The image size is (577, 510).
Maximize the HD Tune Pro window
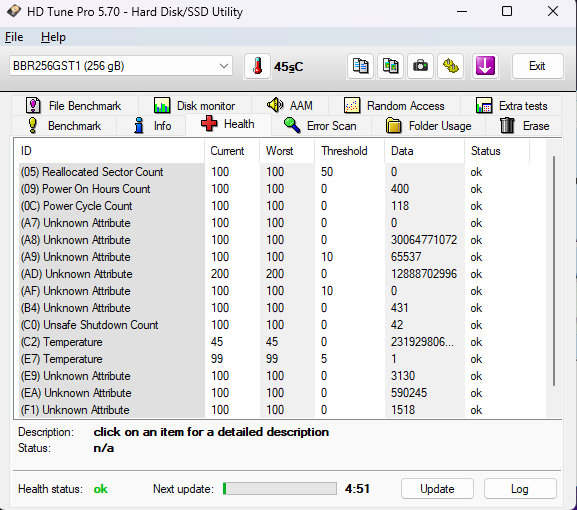[x=507, y=11]
